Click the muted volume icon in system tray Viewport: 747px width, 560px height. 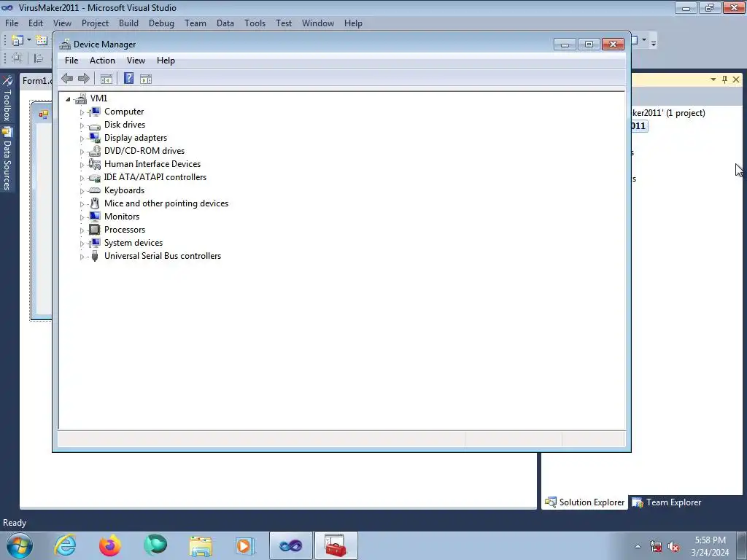[x=673, y=547]
